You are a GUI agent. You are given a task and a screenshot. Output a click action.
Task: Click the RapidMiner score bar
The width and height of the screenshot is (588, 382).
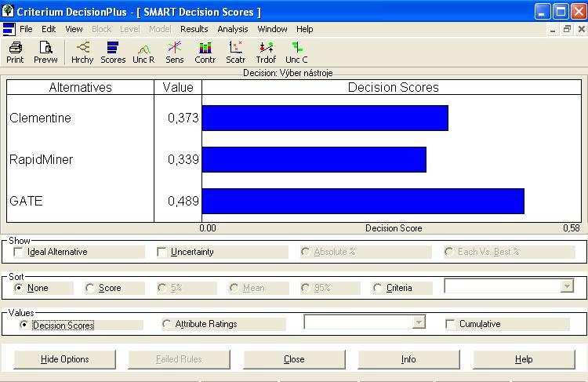pyautogui.click(x=314, y=159)
